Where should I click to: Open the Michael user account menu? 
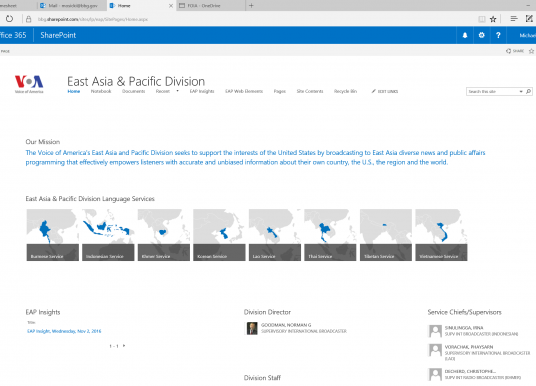click(527, 35)
